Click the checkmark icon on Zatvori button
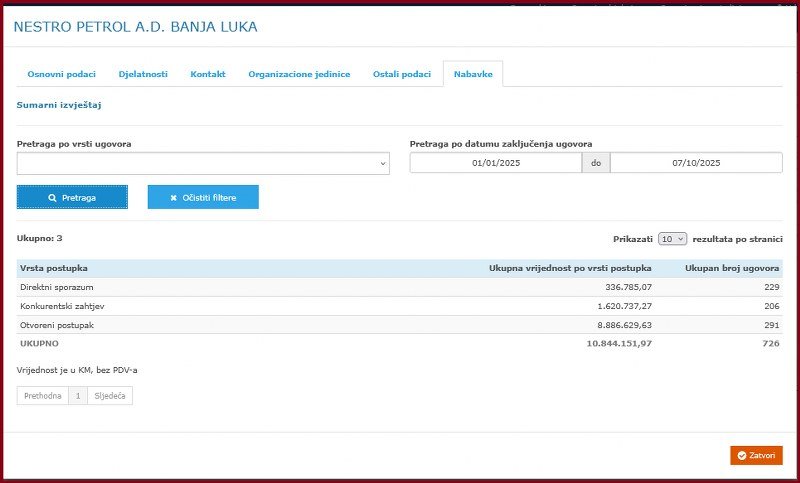 pyautogui.click(x=741, y=455)
